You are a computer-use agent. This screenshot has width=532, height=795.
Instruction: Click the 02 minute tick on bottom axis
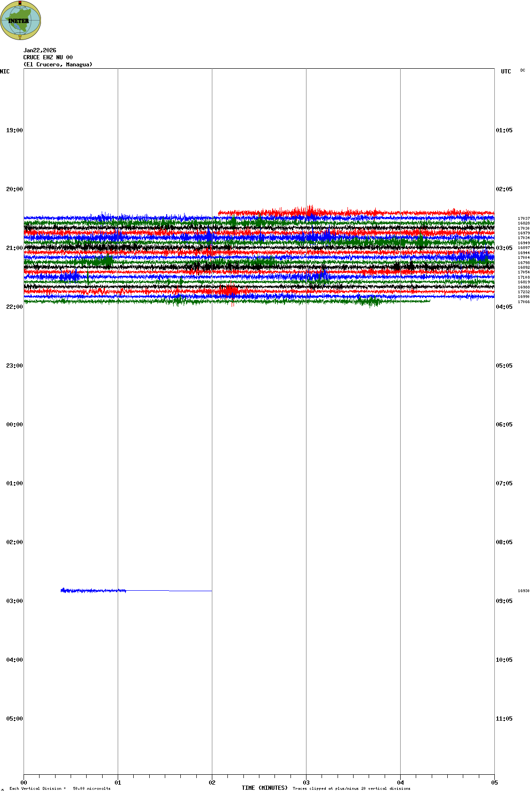tap(212, 783)
